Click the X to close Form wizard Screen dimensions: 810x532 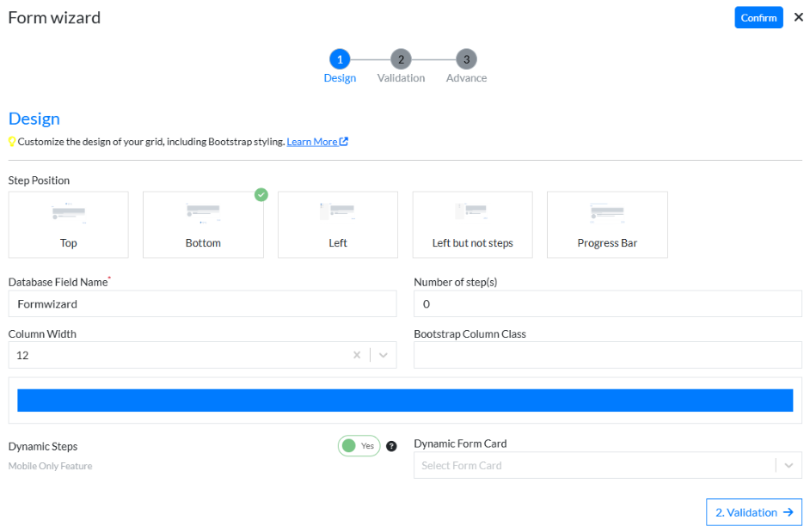(x=798, y=17)
